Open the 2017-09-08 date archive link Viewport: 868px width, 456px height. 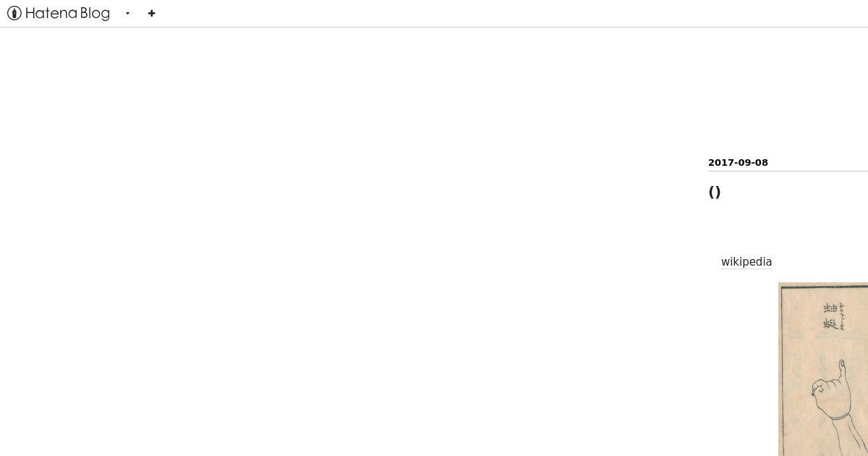tap(738, 162)
